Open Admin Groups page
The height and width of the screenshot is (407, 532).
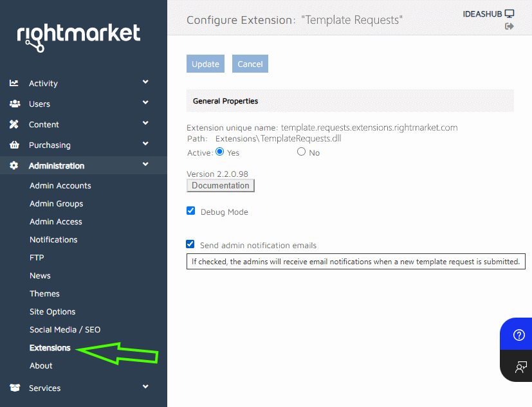click(57, 203)
